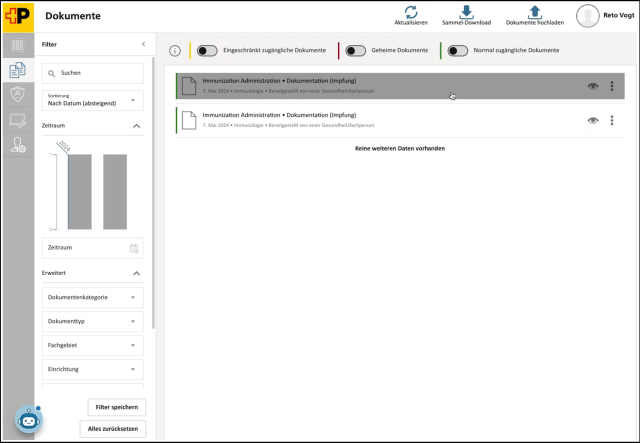Open the Dokumentenkategorie dropdown

[93, 298]
